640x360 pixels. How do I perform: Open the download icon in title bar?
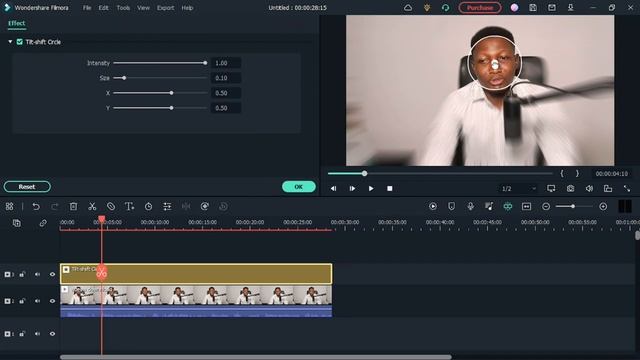(x=571, y=7)
